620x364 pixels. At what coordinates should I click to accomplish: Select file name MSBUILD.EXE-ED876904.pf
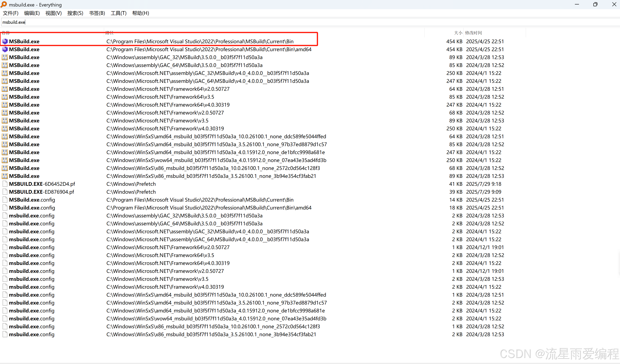tap(42, 192)
